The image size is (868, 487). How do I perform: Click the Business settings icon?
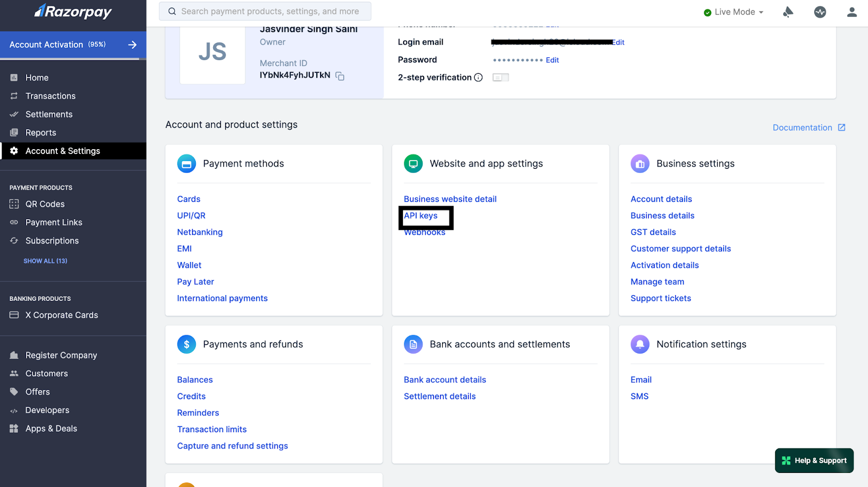640,164
